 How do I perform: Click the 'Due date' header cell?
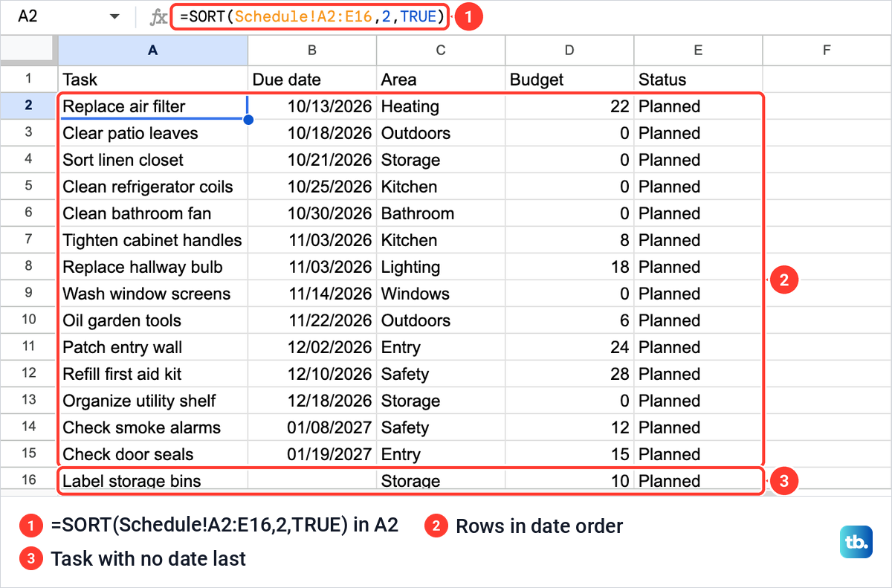pos(312,79)
